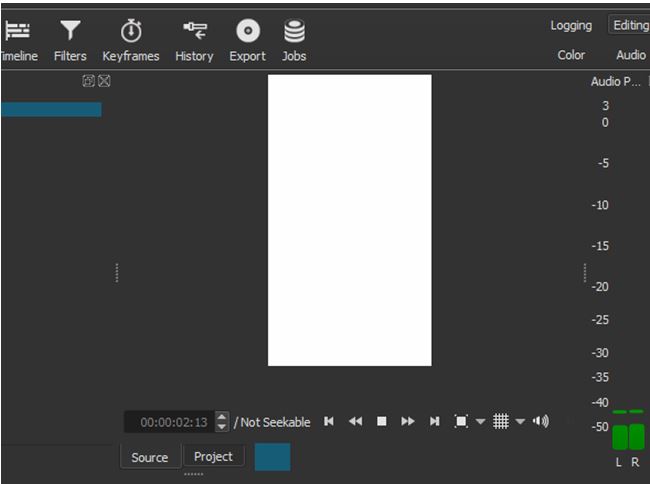This screenshot has height=484, width=650.
Task: Click the green R channel meter
Action: [637, 436]
